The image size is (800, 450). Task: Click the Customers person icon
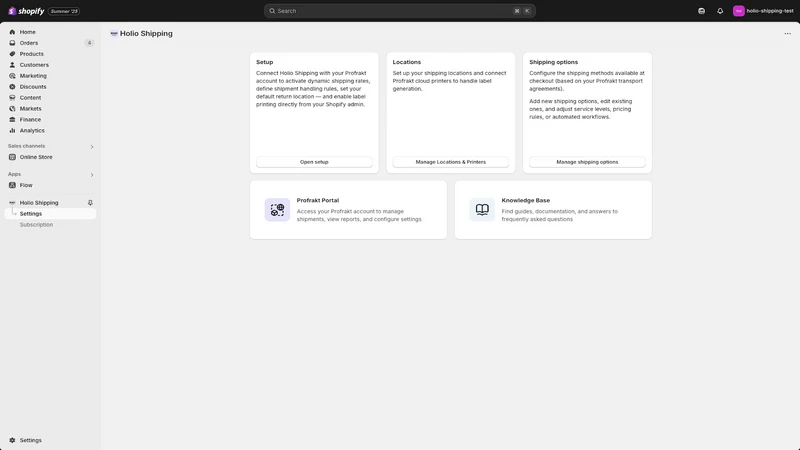12,65
